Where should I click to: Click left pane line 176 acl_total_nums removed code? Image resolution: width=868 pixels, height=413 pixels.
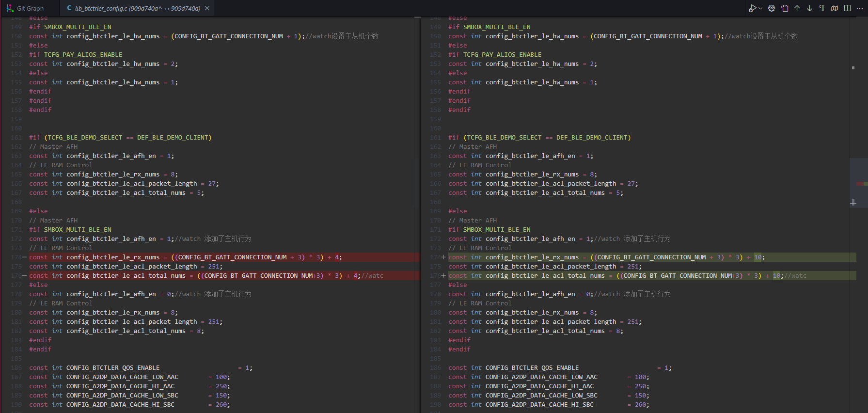pos(206,276)
